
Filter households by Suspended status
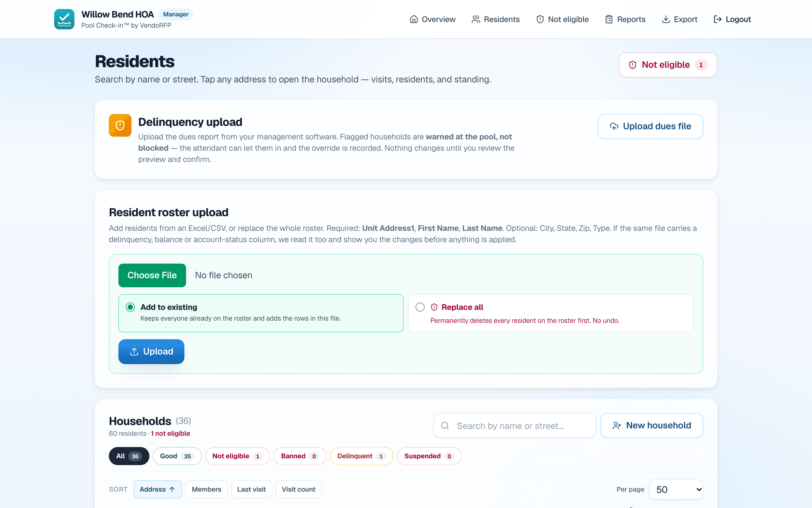[429, 456]
